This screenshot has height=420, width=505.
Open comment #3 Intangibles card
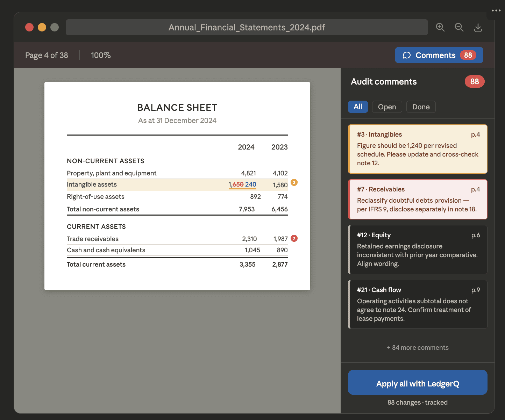418,149
